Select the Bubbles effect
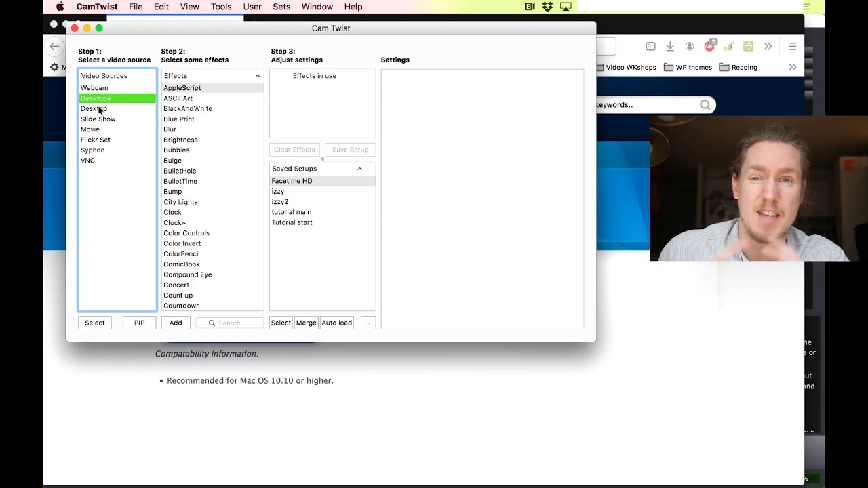 212,150
